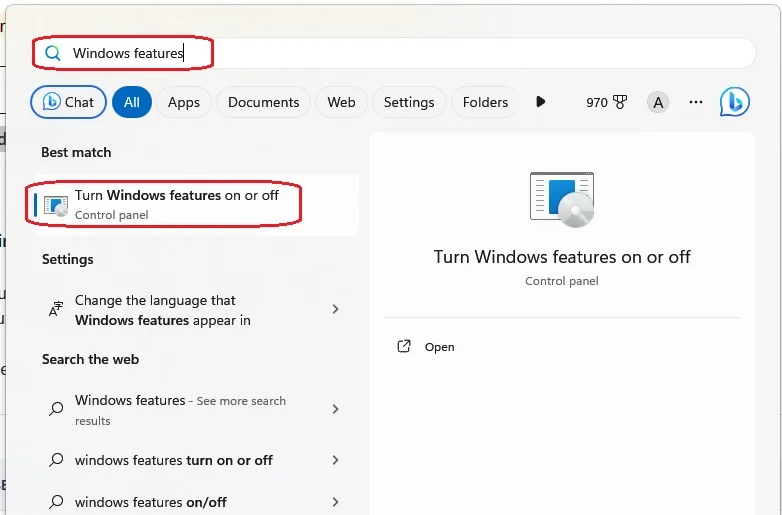Show more filters with the arrow

click(x=541, y=102)
